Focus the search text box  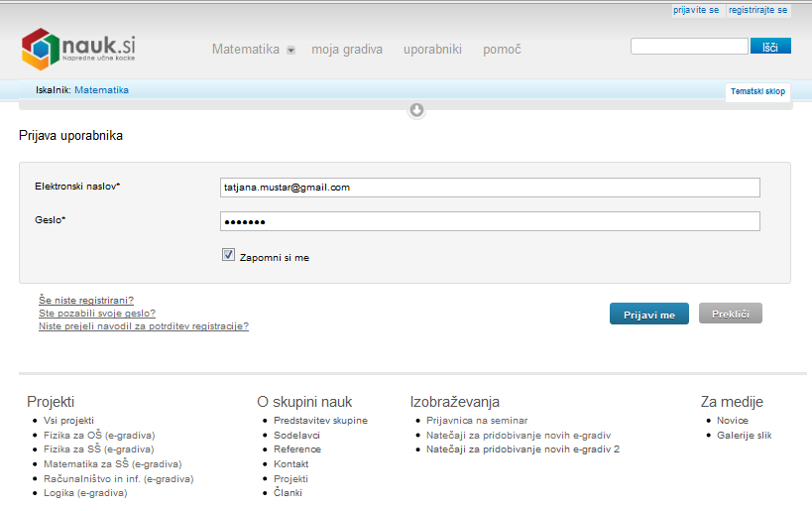click(689, 47)
